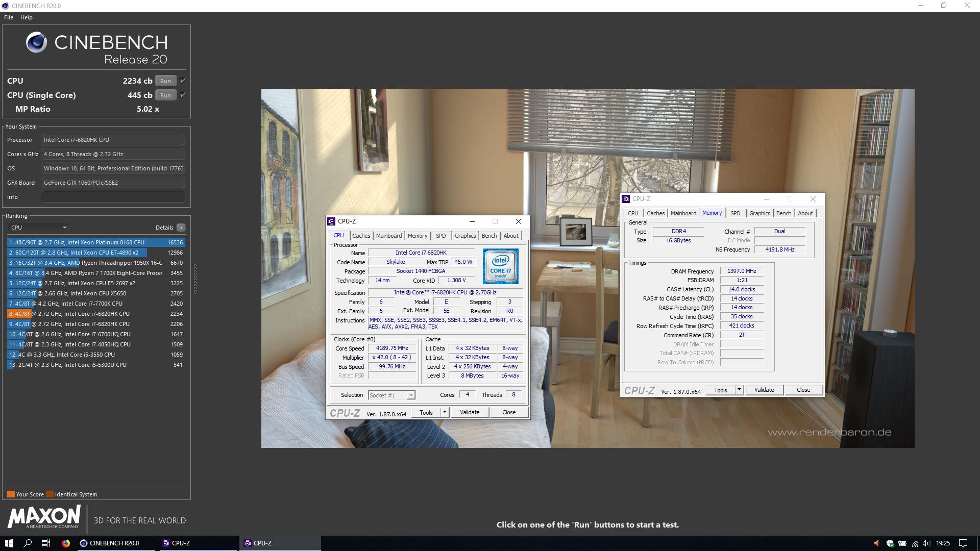Click the muted volume tray icon
Screen dimensions: 980x551
click(876, 543)
